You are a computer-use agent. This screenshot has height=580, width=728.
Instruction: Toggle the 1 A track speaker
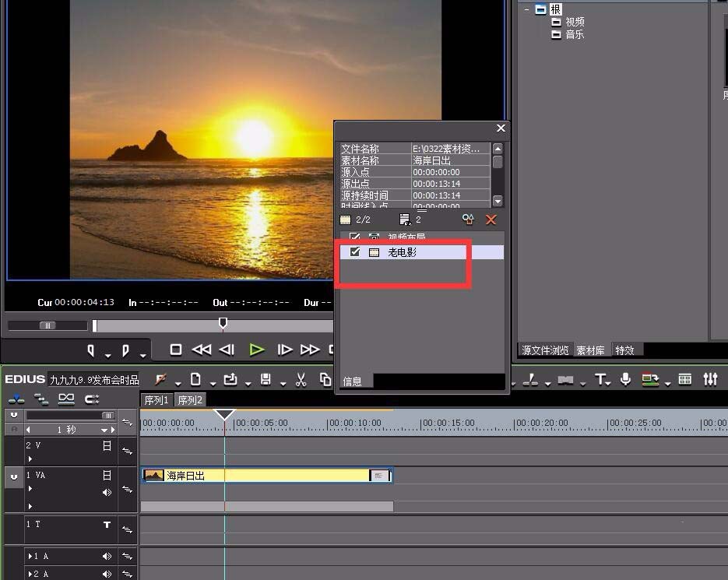click(107, 557)
